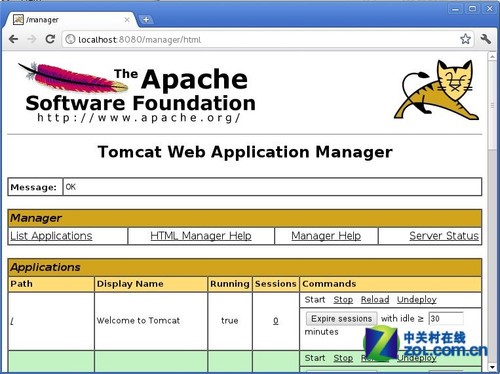Open the List Applications link
The width and height of the screenshot is (500, 374).
(x=51, y=236)
